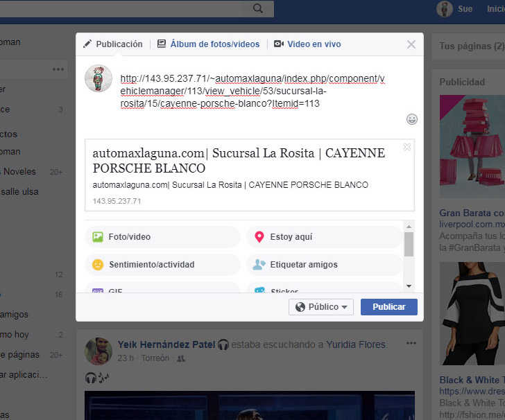Click the green photo icon

click(x=98, y=237)
